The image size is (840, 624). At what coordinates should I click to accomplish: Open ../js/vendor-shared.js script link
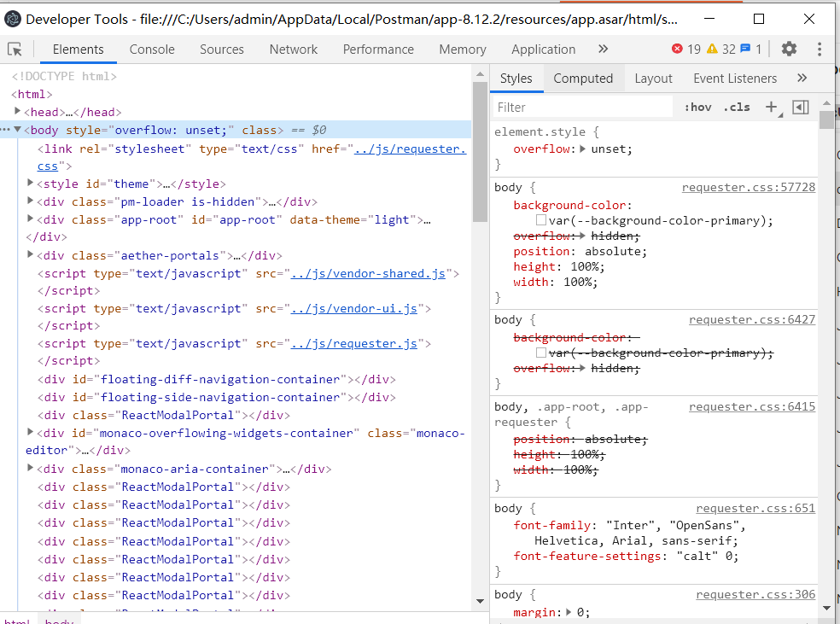[x=368, y=274]
